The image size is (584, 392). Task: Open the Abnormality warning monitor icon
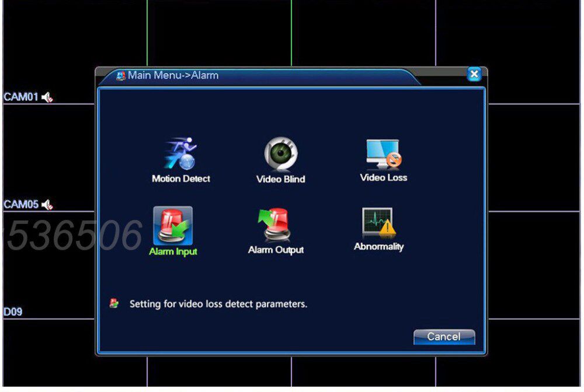[379, 223]
